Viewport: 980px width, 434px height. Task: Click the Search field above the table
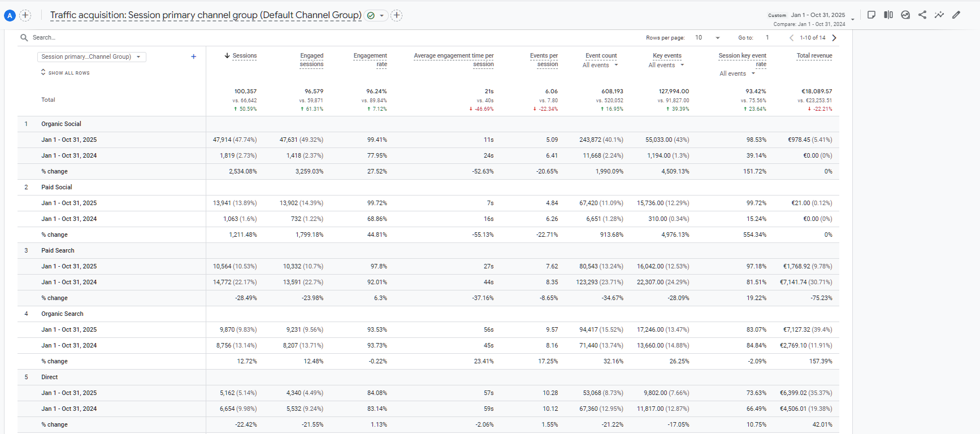coord(113,38)
